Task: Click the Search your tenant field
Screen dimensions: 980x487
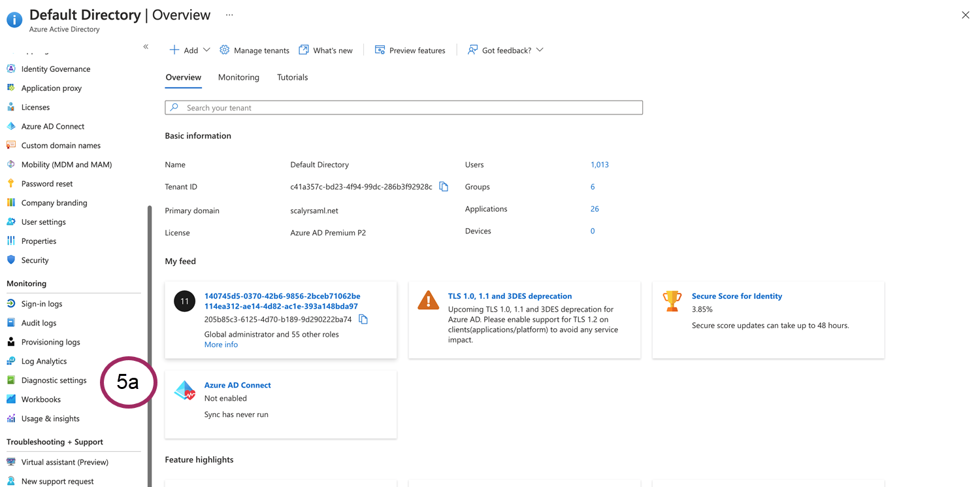Action: click(x=403, y=107)
